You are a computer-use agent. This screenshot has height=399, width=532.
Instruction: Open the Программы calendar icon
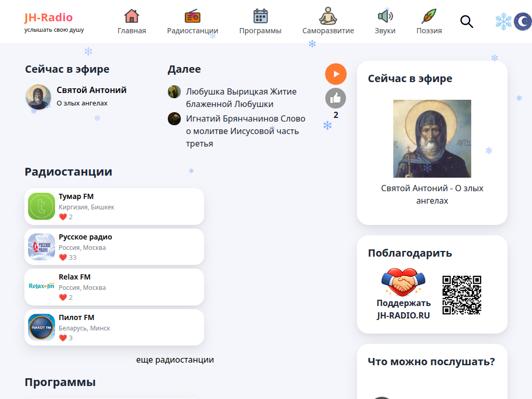click(260, 17)
